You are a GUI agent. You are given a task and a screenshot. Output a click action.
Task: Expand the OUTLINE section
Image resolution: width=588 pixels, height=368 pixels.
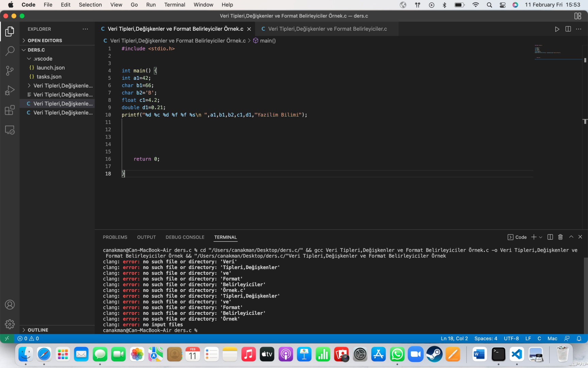click(x=38, y=330)
